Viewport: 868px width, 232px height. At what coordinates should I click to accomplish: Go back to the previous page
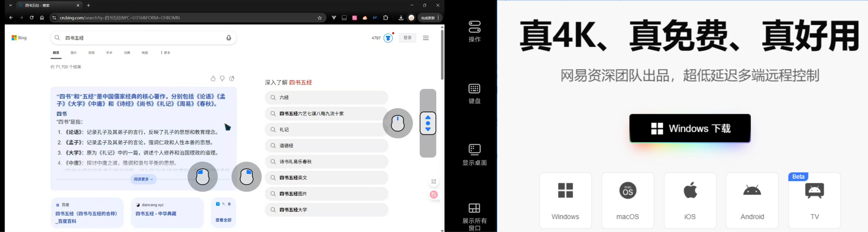[x=11, y=18]
